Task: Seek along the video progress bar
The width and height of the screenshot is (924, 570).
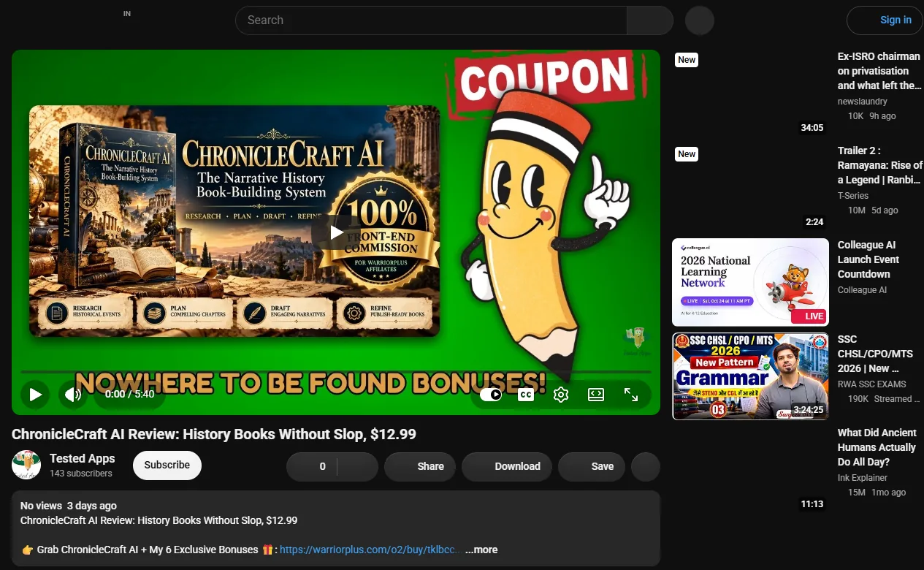Action: tap(336, 373)
